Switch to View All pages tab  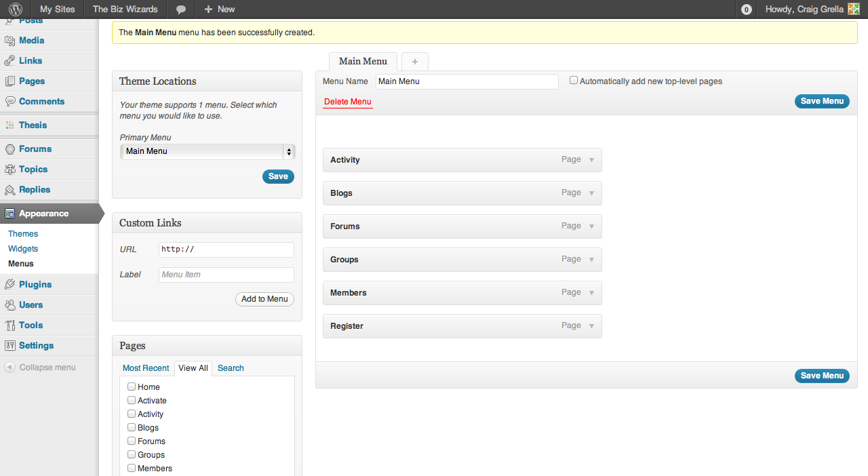point(193,368)
